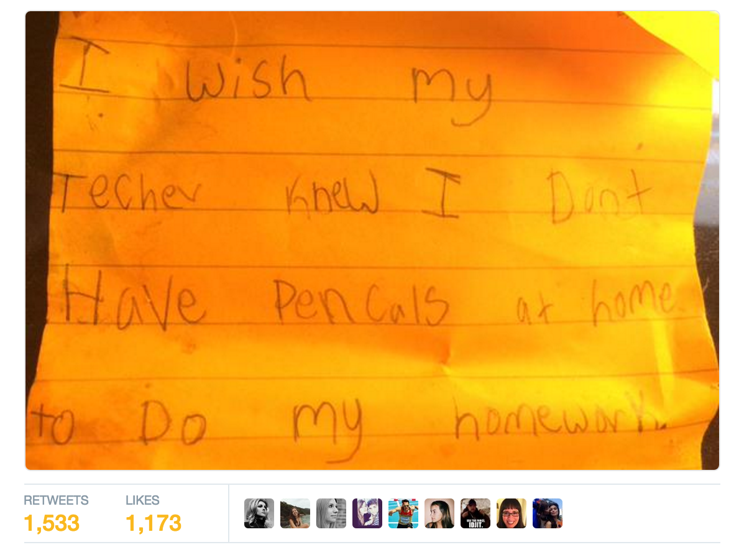Open the blue-background couple avatar
This screenshot has height=560, width=739.
point(547,513)
